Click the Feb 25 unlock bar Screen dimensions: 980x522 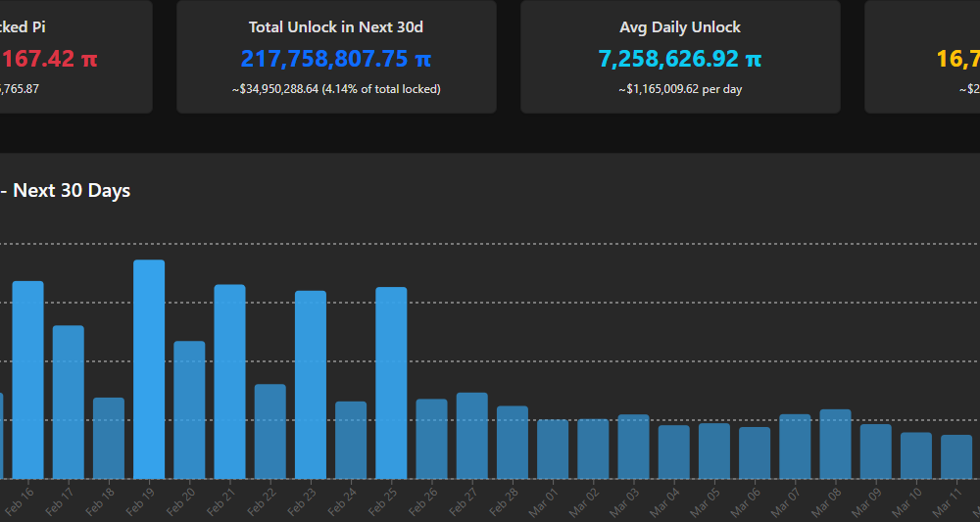391,383
